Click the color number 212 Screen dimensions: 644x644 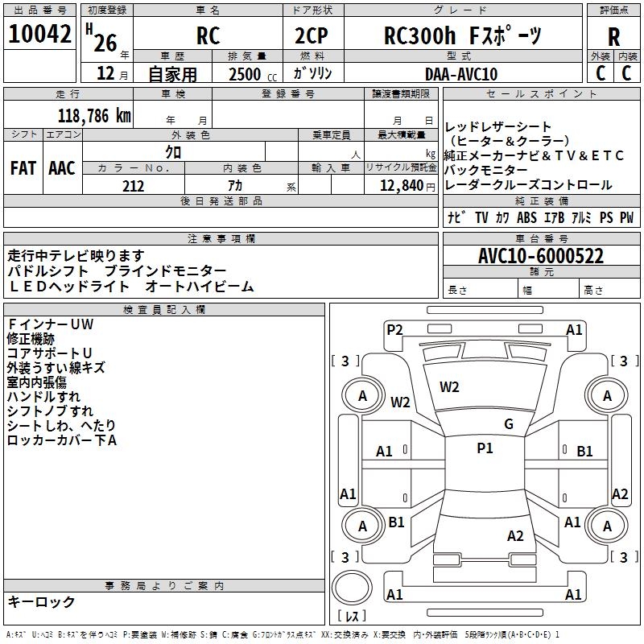point(133,186)
